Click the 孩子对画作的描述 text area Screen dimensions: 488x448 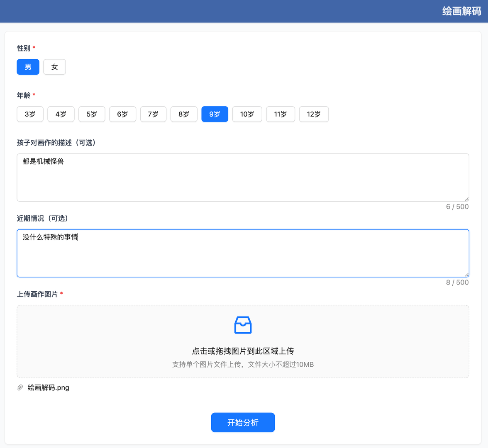[243, 178]
